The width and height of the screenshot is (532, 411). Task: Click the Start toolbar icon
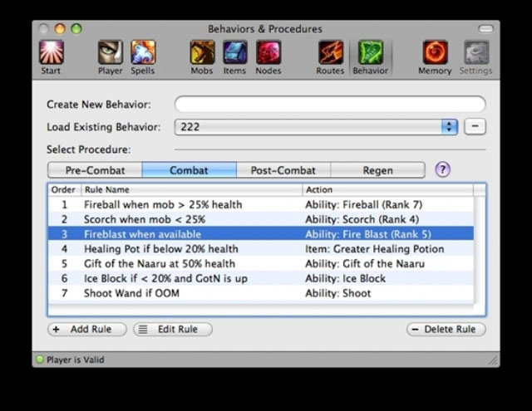coord(51,53)
